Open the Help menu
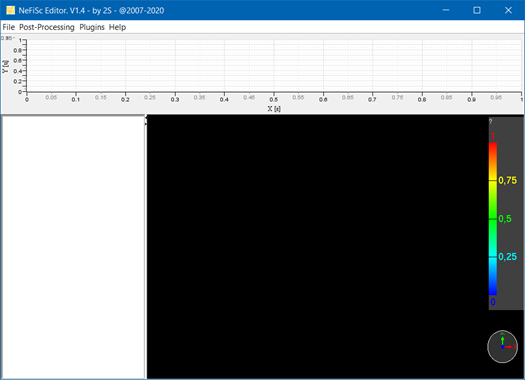The image size is (525, 380). [x=118, y=27]
